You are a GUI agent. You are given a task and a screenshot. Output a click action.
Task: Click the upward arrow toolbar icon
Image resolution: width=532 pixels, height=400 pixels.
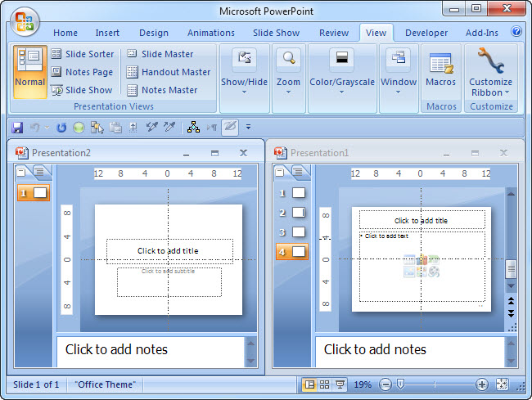pyautogui.click(x=133, y=128)
